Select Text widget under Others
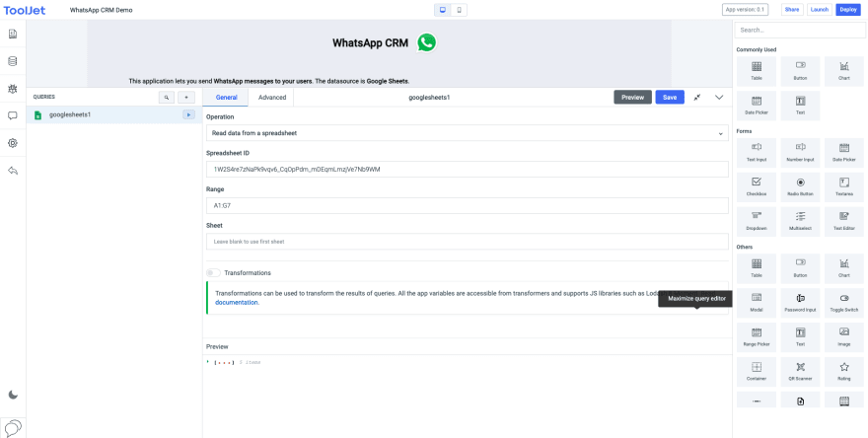Screen dimensions: 868x438 801,336
